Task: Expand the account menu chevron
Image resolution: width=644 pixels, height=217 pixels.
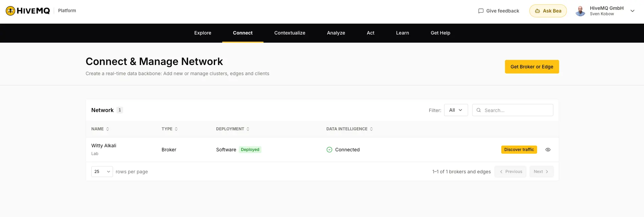Action: coord(632,11)
